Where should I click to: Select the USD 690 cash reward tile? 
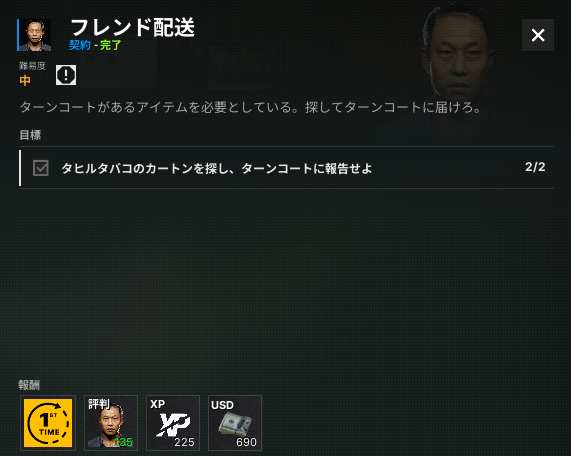pos(235,423)
